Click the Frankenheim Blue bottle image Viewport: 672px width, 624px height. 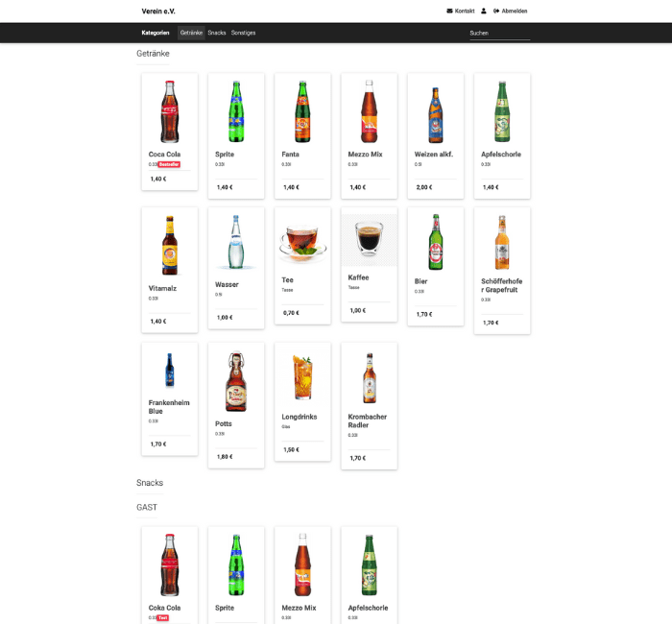170,370
